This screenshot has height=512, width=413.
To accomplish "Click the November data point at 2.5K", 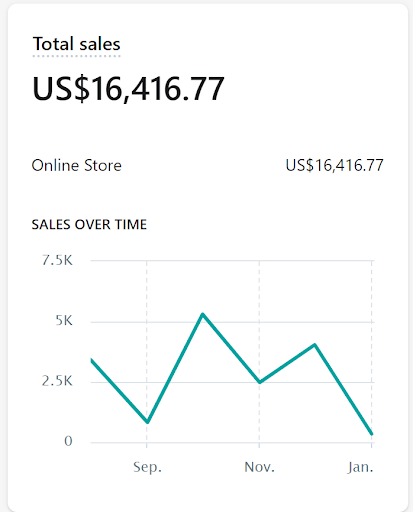I will tap(260, 382).
